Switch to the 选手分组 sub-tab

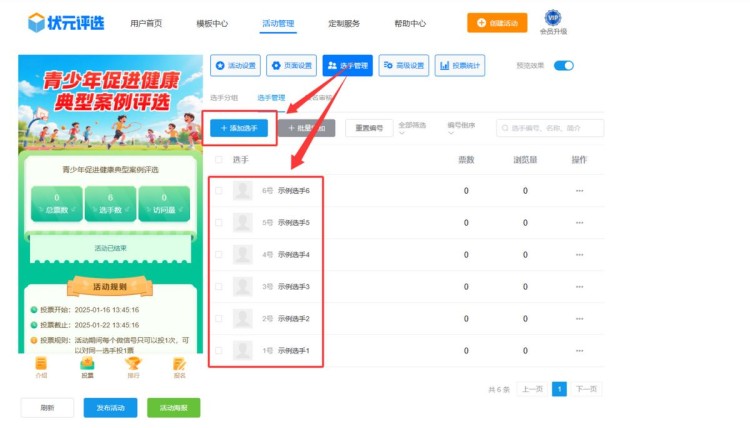(x=223, y=98)
